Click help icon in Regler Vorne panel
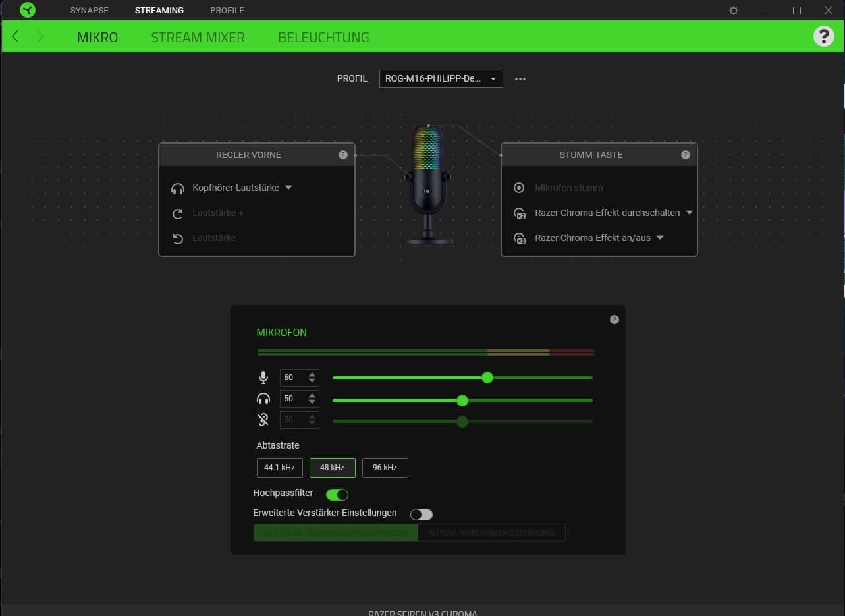Image resolution: width=845 pixels, height=616 pixels. pyautogui.click(x=342, y=155)
